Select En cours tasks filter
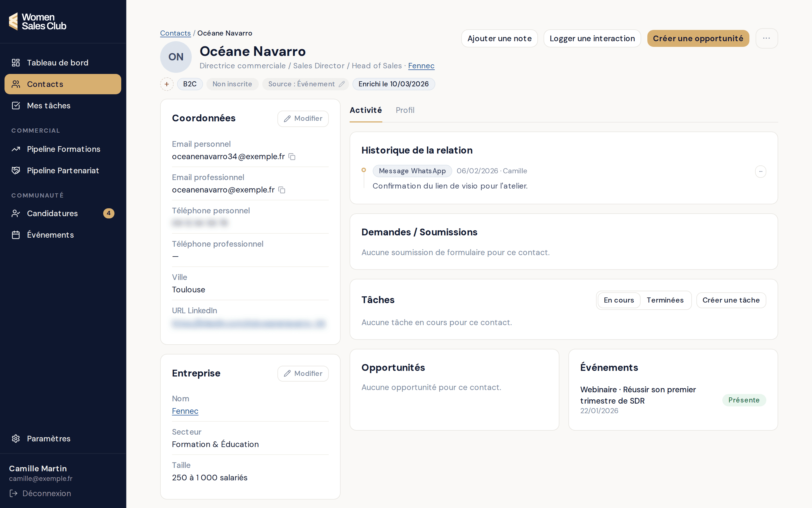 619,300
